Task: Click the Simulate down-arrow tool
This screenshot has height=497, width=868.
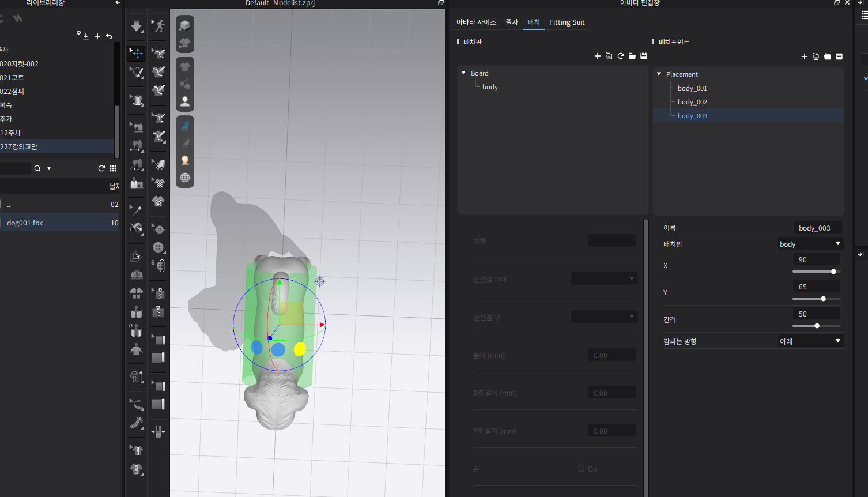Action: click(137, 26)
